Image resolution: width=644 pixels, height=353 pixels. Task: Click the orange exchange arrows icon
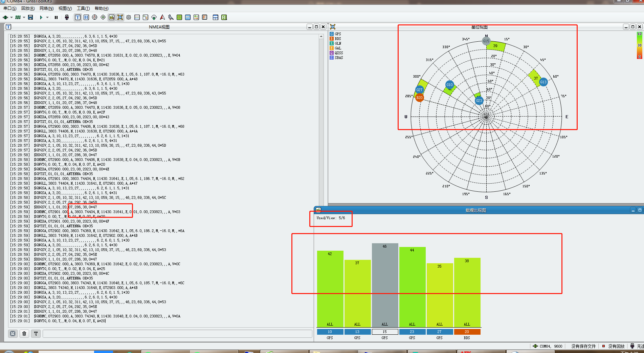(x=196, y=17)
